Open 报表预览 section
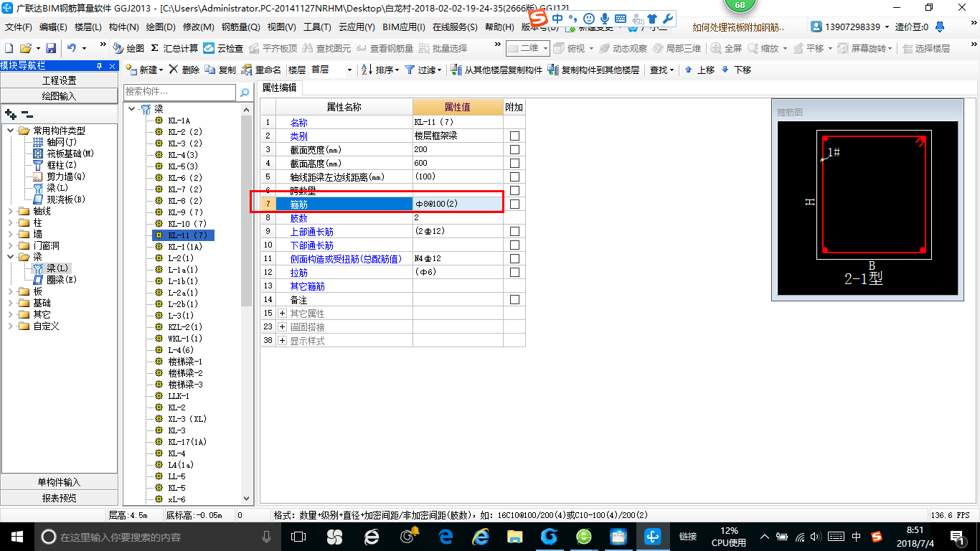Screen dimensions: 980x551 tap(59, 498)
